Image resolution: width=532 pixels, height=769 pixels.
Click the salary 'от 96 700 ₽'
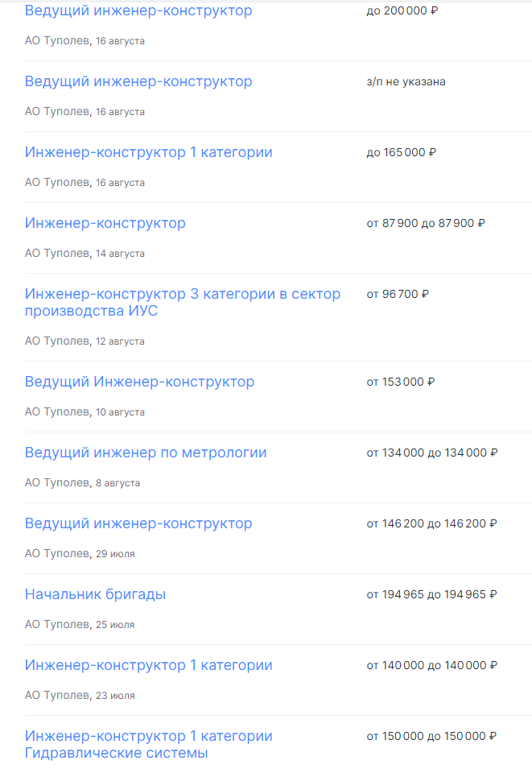tap(398, 294)
